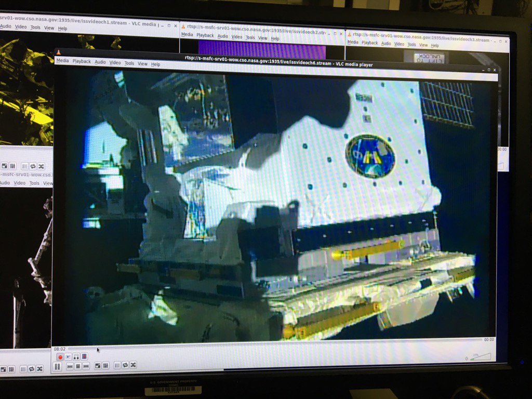Open extended settings in the issvideoch6 window
Image resolution: width=532 pixels, height=399 pixels.
pyautogui.click(x=105, y=366)
